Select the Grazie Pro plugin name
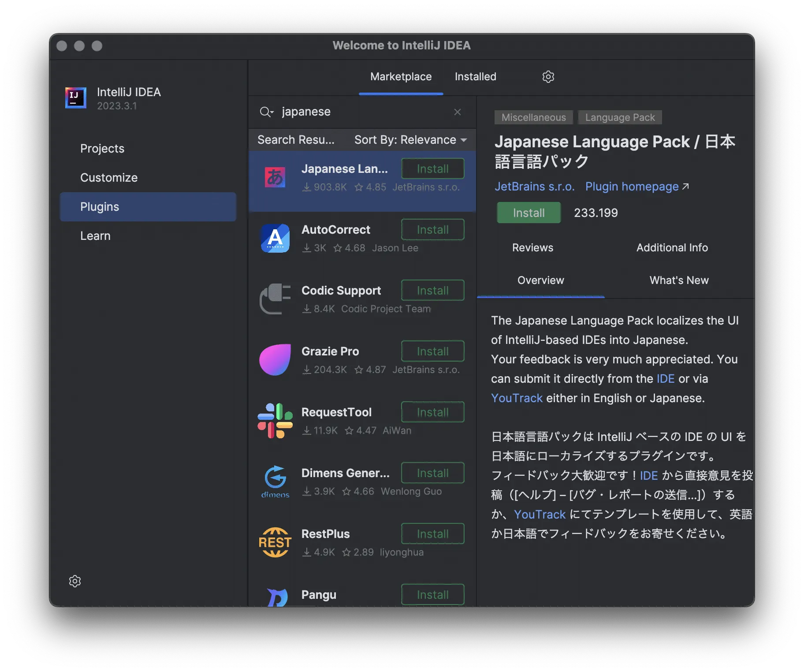Viewport: 804px width, 672px height. point(330,351)
